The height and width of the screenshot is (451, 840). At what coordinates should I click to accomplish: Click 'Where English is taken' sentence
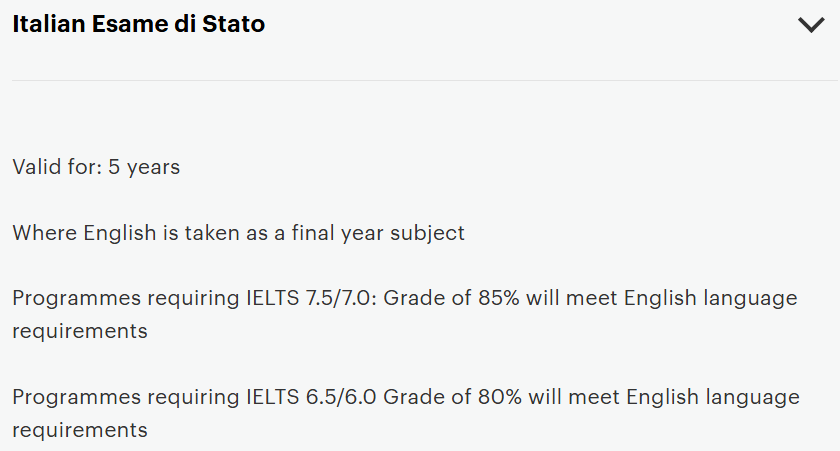click(x=238, y=233)
